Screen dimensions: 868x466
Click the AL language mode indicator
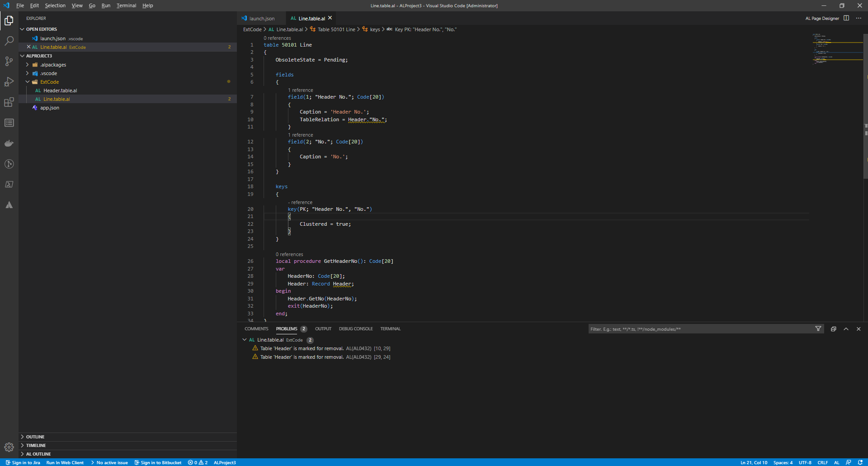(837, 462)
